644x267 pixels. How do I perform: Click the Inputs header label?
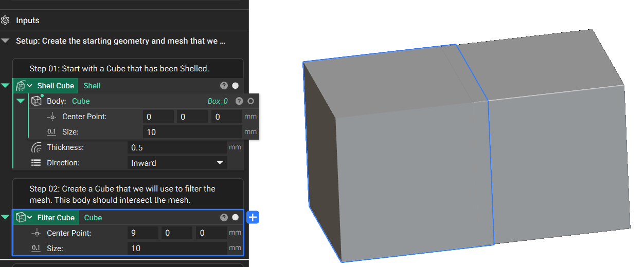pyautogui.click(x=28, y=21)
